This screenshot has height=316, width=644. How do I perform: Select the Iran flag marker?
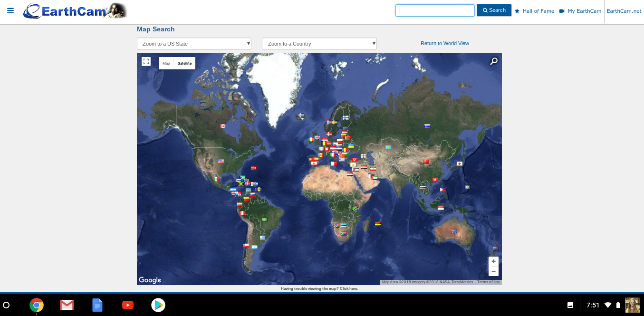pyautogui.click(x=373, y=169)
